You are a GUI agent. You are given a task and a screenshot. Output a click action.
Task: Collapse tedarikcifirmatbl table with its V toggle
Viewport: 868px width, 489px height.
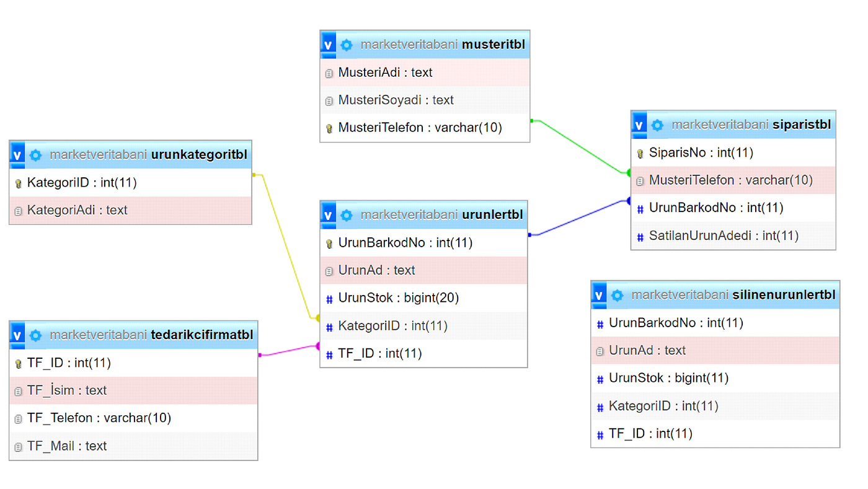click(17, 335)
